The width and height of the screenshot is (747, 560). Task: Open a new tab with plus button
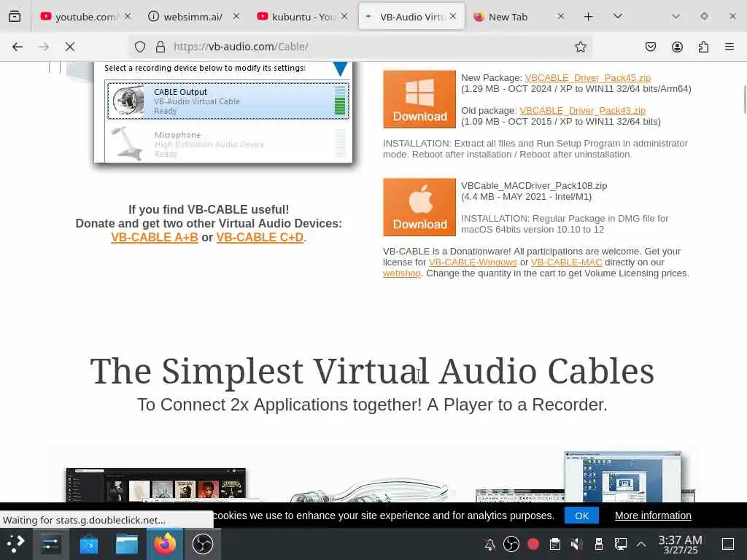[x=589, y=17]
